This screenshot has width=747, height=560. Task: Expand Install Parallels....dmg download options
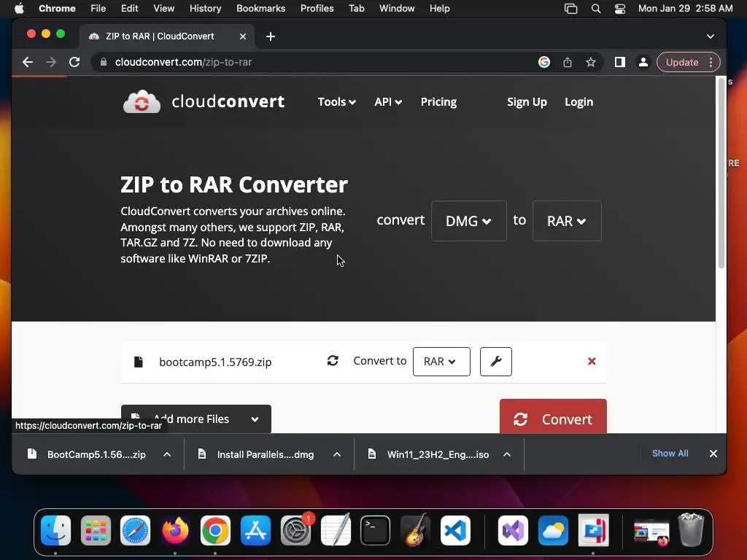click(x=337, y=454)
